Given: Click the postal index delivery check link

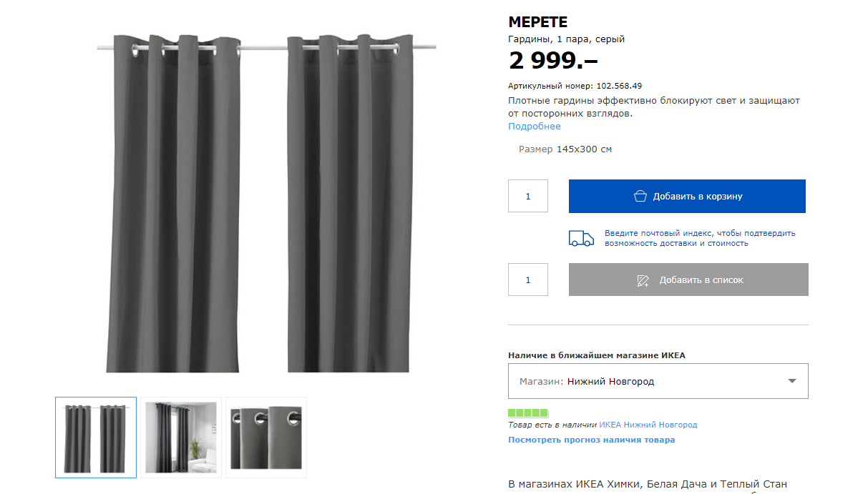Looking at the screenshot, I should coord(700,238).
